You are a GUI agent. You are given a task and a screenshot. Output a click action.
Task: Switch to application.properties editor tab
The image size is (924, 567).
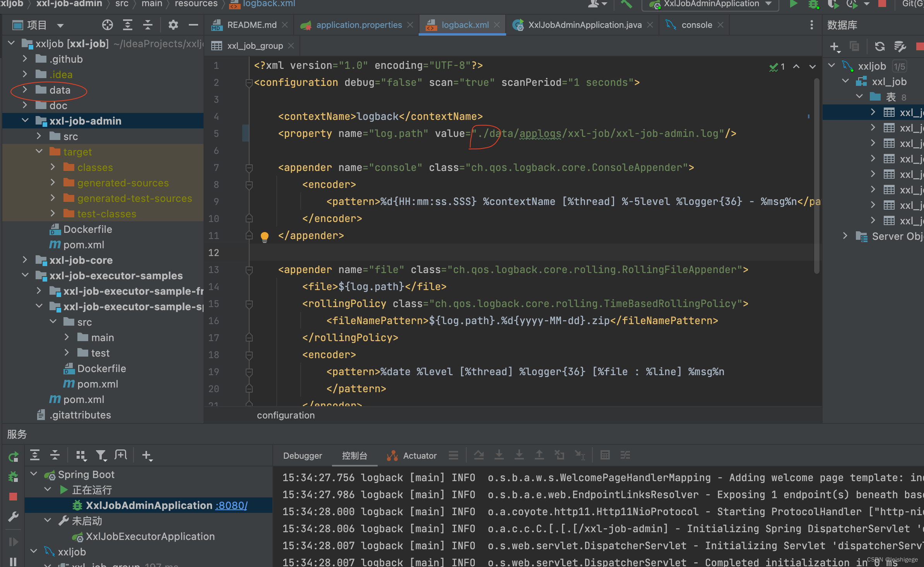[x=359, y=25]
